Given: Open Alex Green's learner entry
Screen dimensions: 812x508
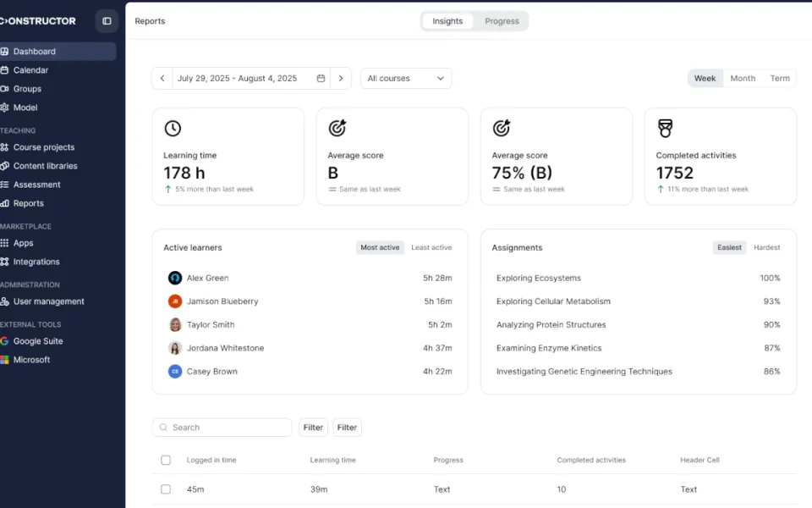Looking at the screenshot, I should pyautogui.click(x=310, y=278).
